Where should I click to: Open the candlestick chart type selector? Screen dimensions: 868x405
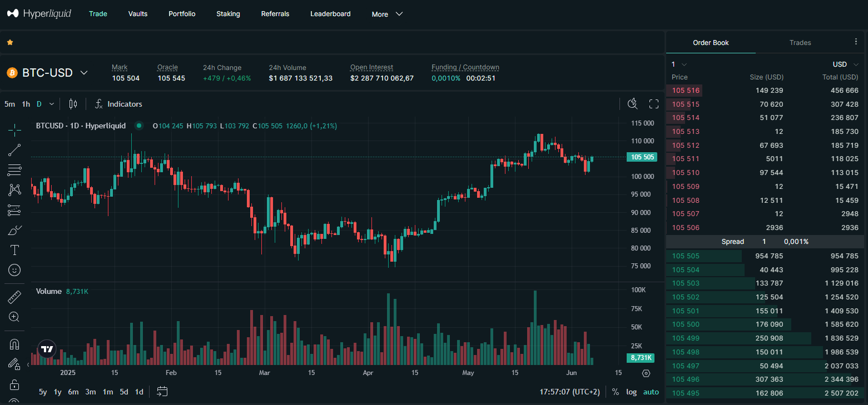pos(73,104)
